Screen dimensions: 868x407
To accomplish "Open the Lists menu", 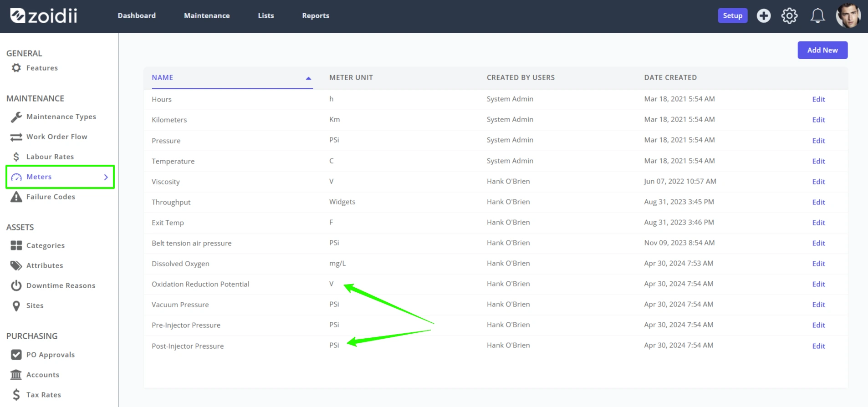I will 266,15.
